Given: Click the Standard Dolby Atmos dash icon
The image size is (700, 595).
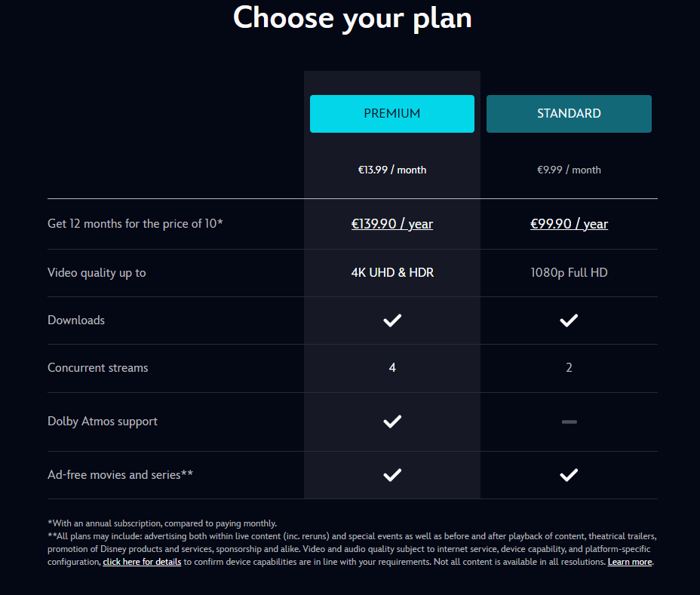Looking at the screenshot, I should click(x=569, y=422).
